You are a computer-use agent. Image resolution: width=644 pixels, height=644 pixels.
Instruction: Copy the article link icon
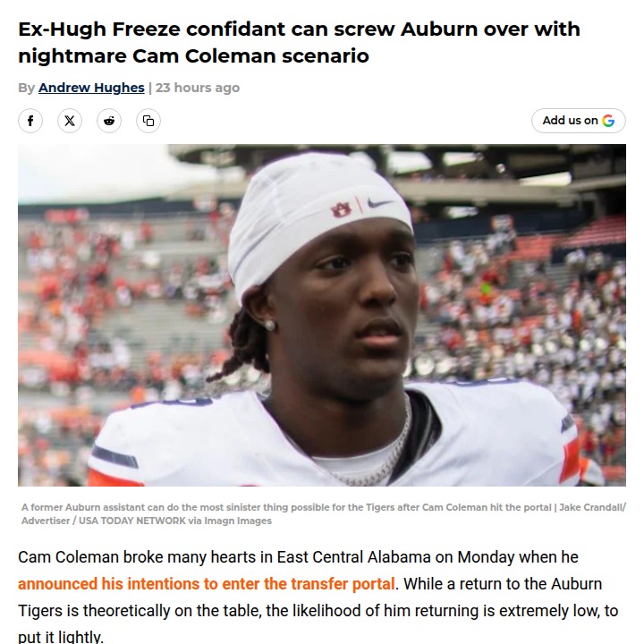pyautogui.click(x=148, y=121)
